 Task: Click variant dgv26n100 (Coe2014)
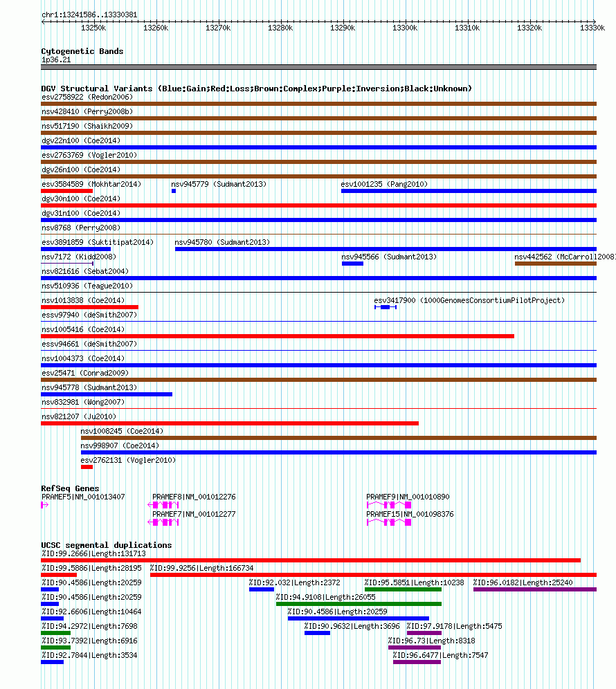pos(319,176)
